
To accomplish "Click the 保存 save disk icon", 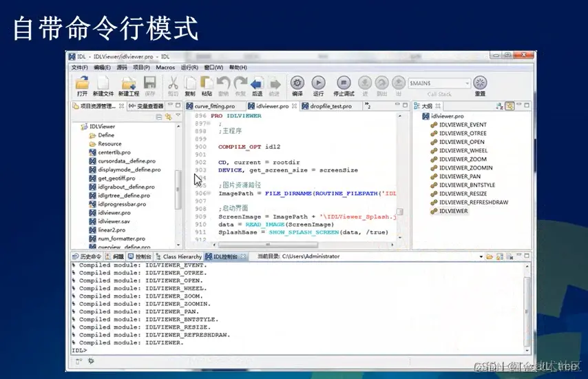I will pos(150,83).
